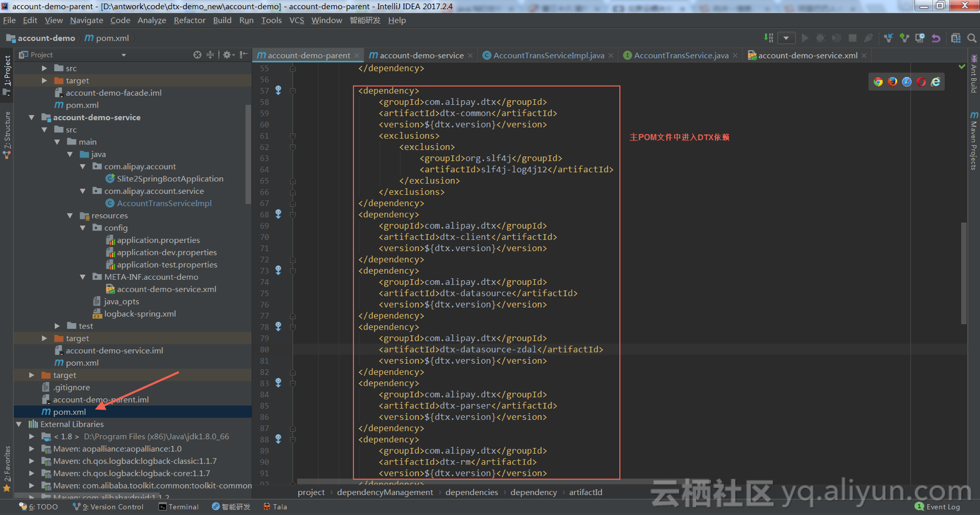Image resolution: width=980 pixels, height=515 pixels.
Task: Toggle the Maven Projects tool window
Action: click(974, 141)
